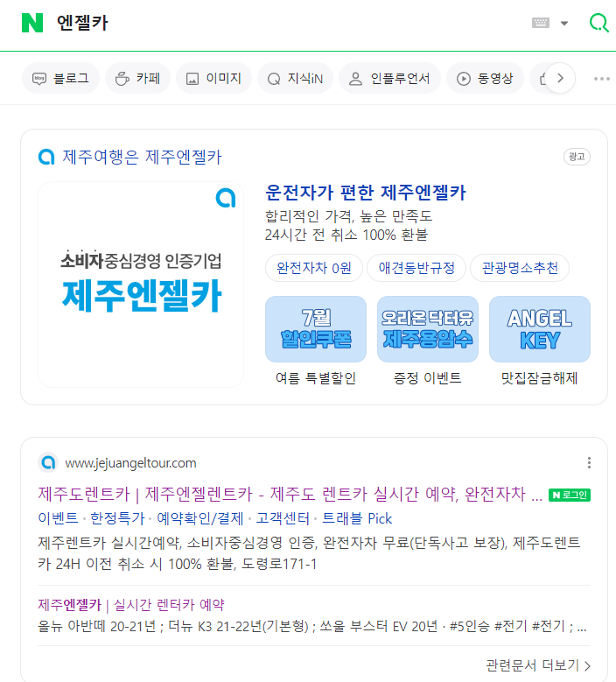Open 제주도렌트카 | 제주엔젤렌트카 result title
616x682 pixels.
click(x=290, y=495)
